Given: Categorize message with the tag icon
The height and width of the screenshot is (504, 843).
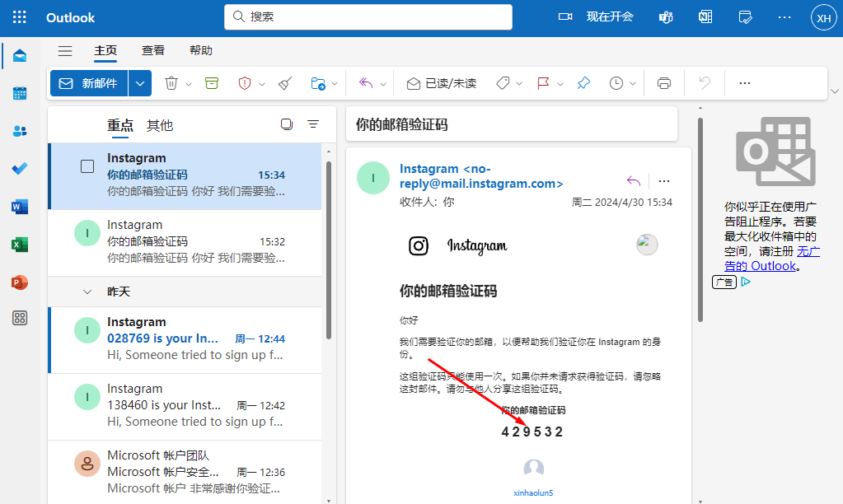Looking at the screenshot, I should 503,83.
